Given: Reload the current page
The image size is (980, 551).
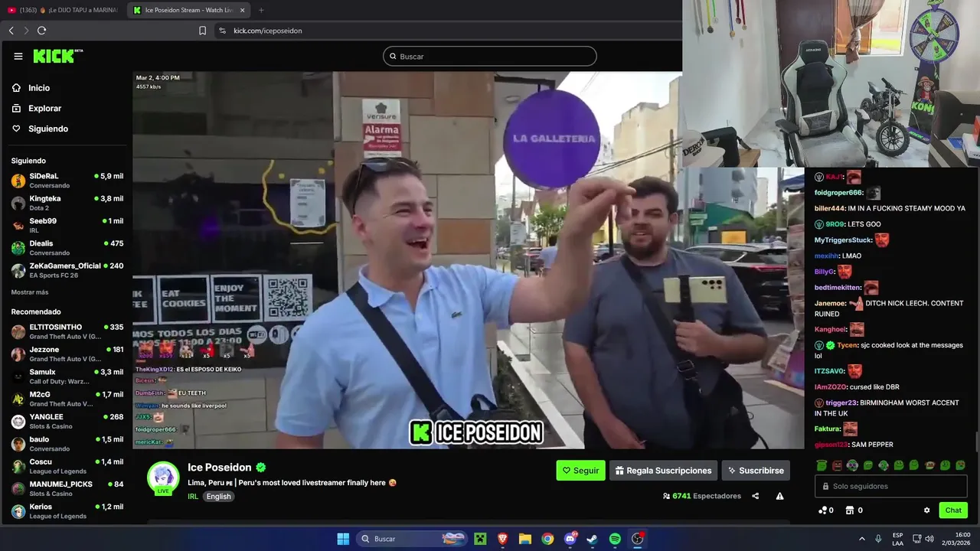Looking at the screenshot, I should pos(41,31).
